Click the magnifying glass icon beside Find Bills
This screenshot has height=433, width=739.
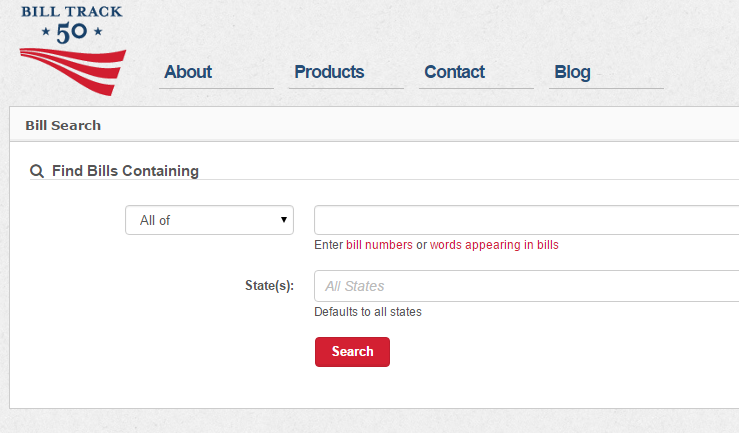[x=37, y=171]
